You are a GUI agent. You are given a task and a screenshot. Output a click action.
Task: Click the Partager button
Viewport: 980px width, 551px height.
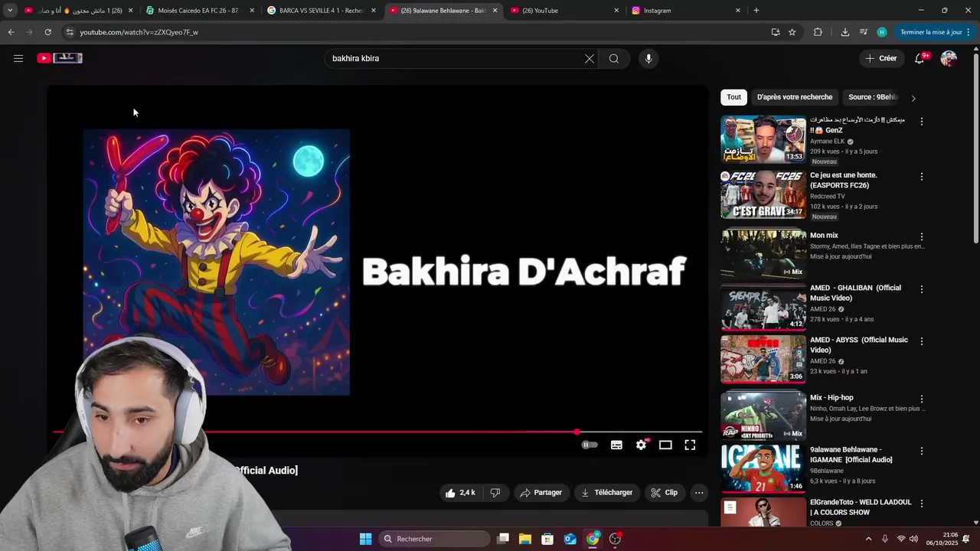click(x=541, y=493)
